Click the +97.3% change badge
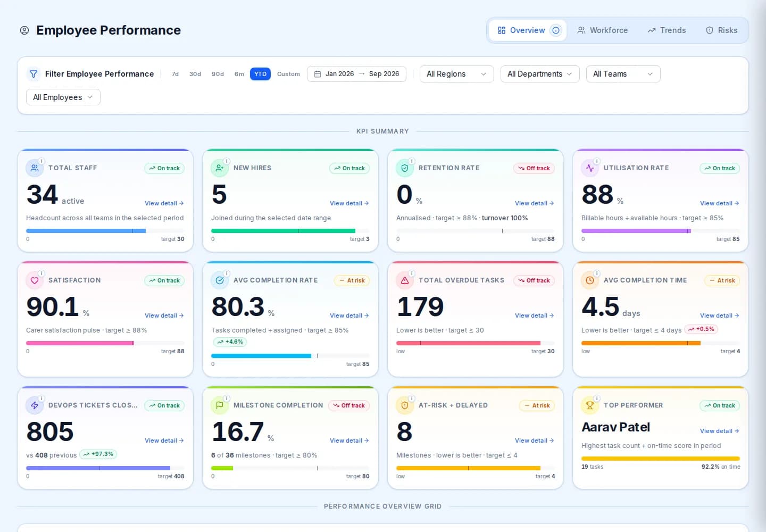 pos(98,454)
